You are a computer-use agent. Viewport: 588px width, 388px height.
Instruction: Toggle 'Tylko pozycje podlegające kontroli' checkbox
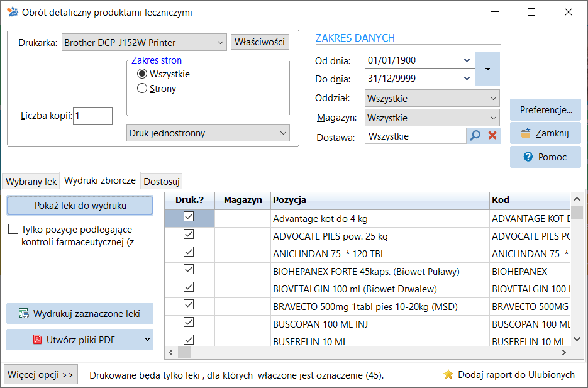[13, 229]
